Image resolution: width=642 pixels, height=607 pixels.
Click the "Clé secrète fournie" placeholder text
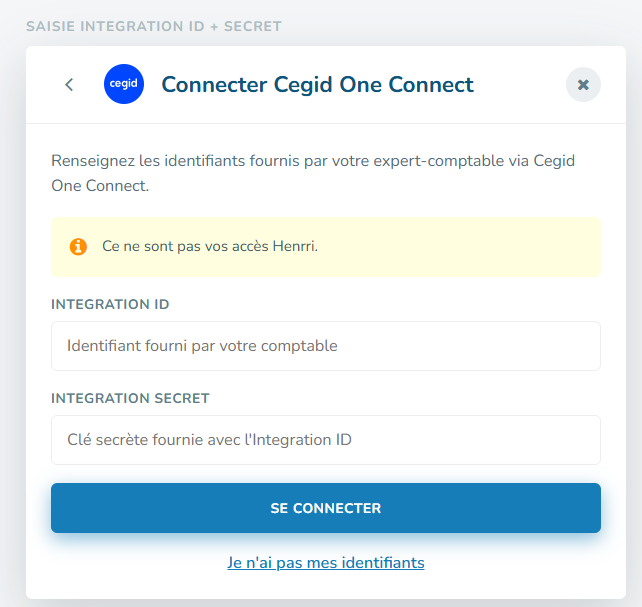click(x=209, y=440)
